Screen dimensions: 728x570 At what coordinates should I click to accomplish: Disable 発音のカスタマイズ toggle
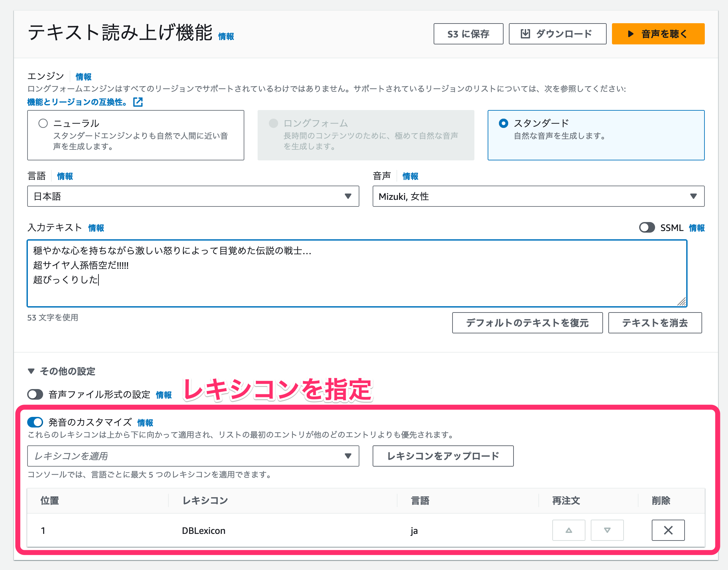(35, 422)
